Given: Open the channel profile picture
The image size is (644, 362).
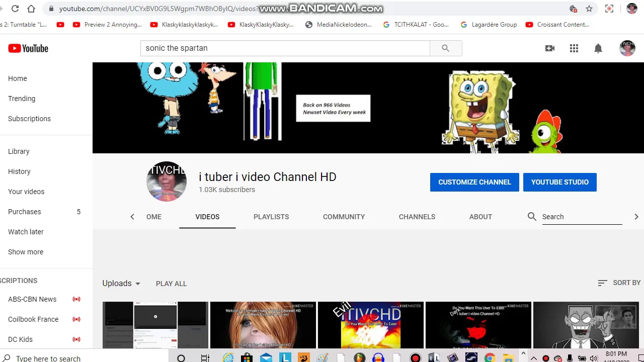Looking at the screenshot, I should click(167, 182).
